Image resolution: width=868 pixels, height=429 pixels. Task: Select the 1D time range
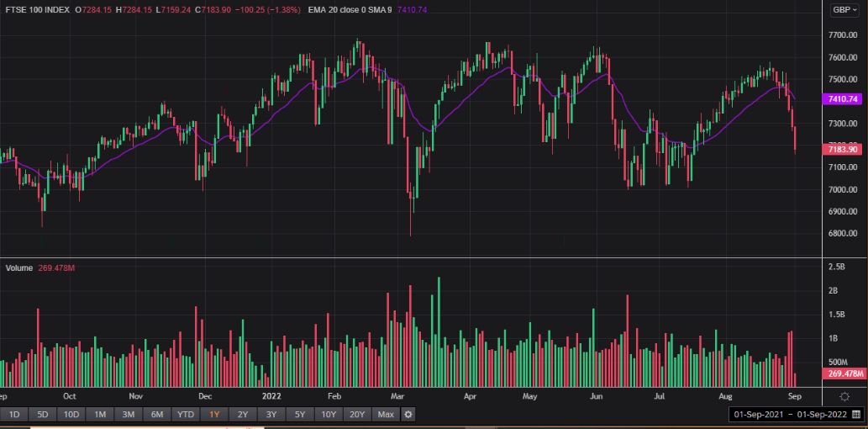point(14,415)
